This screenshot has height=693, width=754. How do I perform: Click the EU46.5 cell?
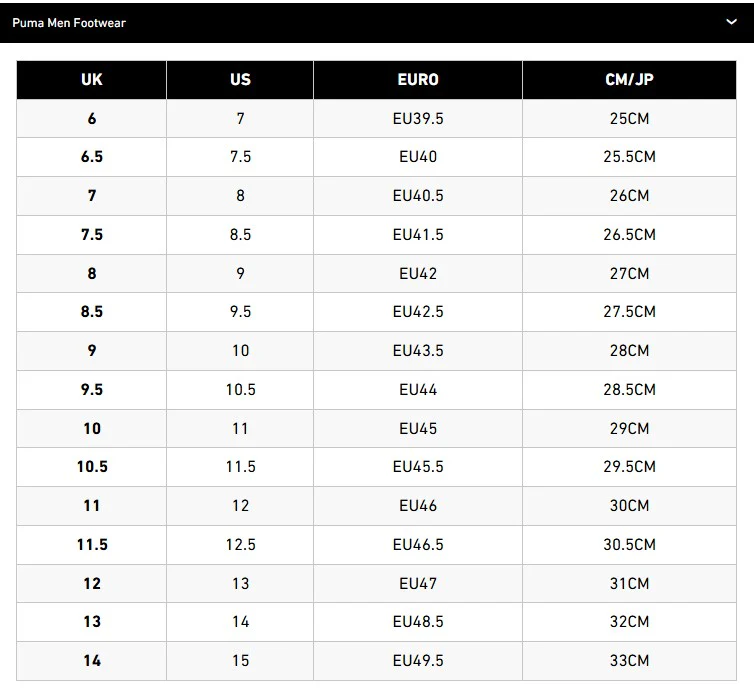[418, 545]
